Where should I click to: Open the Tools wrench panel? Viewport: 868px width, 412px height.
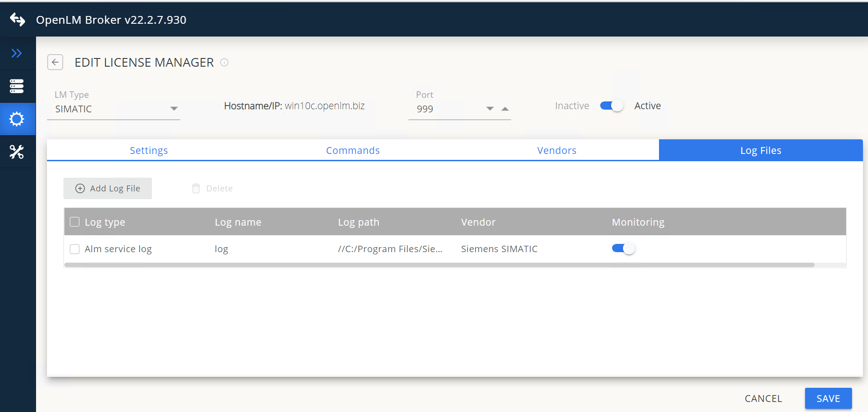17,152
